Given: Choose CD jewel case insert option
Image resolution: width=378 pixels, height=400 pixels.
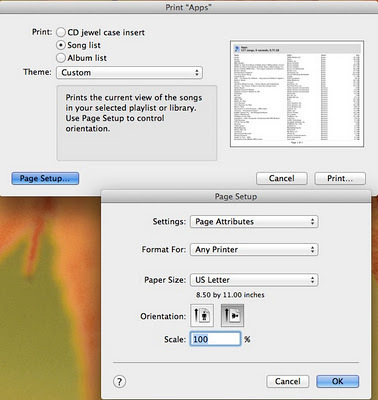Looking at the screenshot, I should (x=61, y=32).
